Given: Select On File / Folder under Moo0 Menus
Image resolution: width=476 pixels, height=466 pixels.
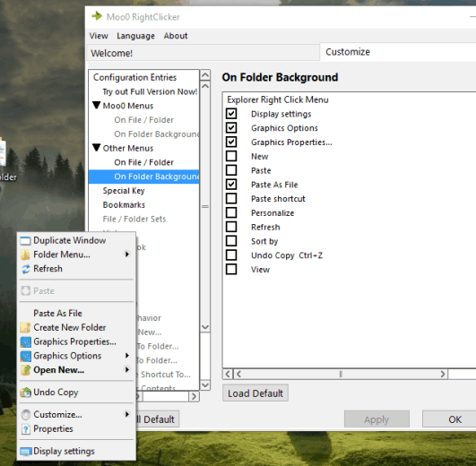Looking at the screenshot, I should click(144, 120).
